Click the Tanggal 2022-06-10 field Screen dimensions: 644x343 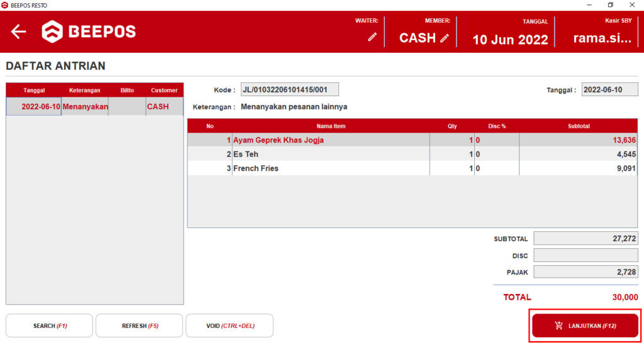coord(609,89)
